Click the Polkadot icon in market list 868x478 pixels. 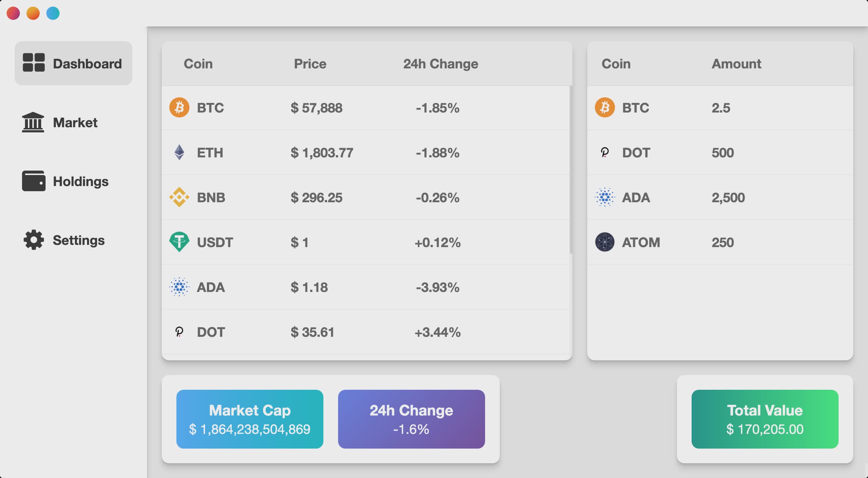click(x=179, y=332)
